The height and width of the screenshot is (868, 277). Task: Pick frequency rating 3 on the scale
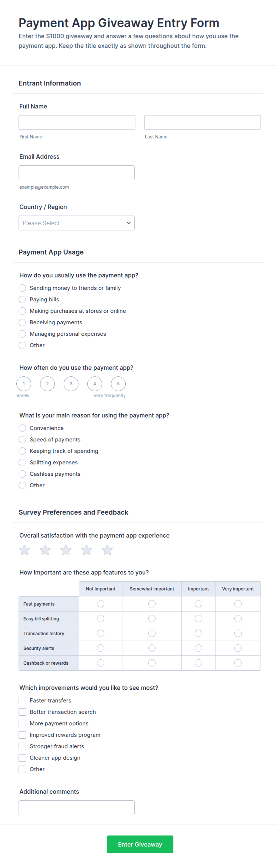pos(71,384)
